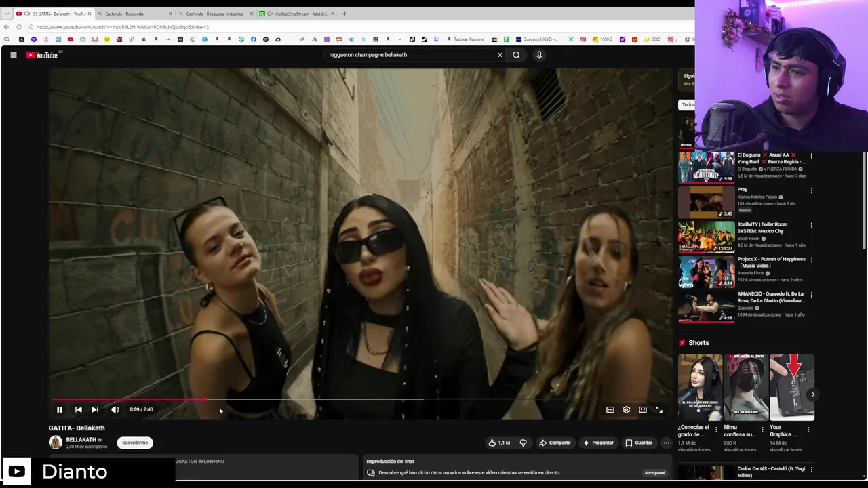Select the Todos filter chip

tap(688, 105)
